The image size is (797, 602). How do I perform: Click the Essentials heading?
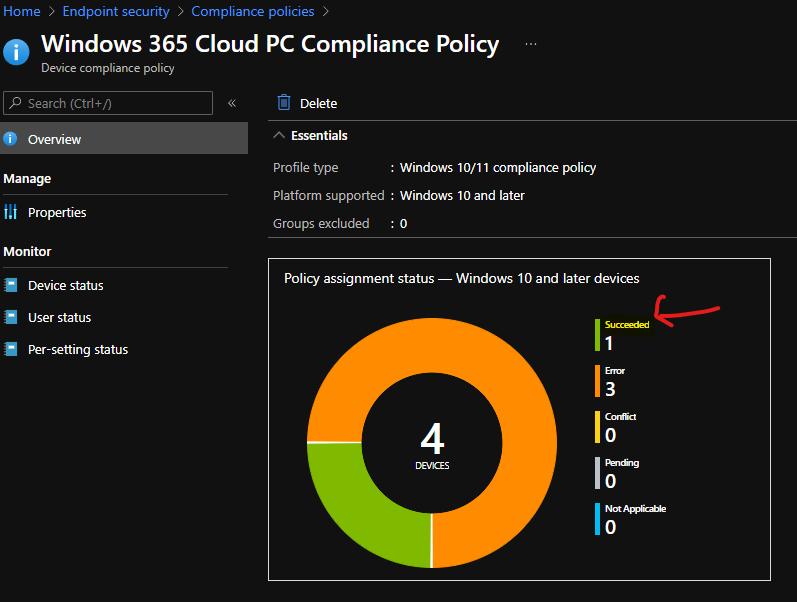click(319, 136)
